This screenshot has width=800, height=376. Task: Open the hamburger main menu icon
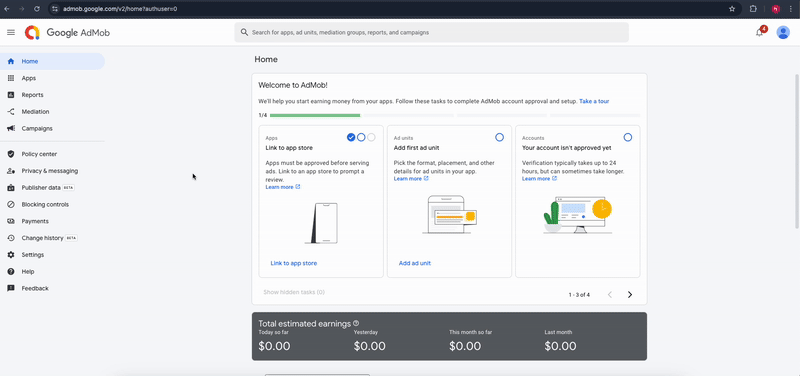click(x=11, y=32)
